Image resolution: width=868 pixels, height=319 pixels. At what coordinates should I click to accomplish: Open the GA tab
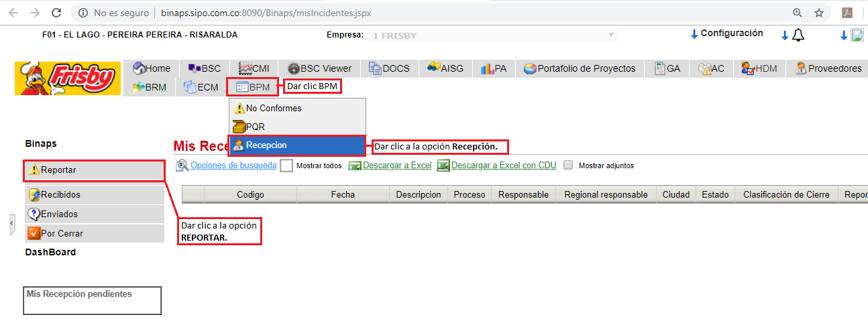(x=667, y=68)
